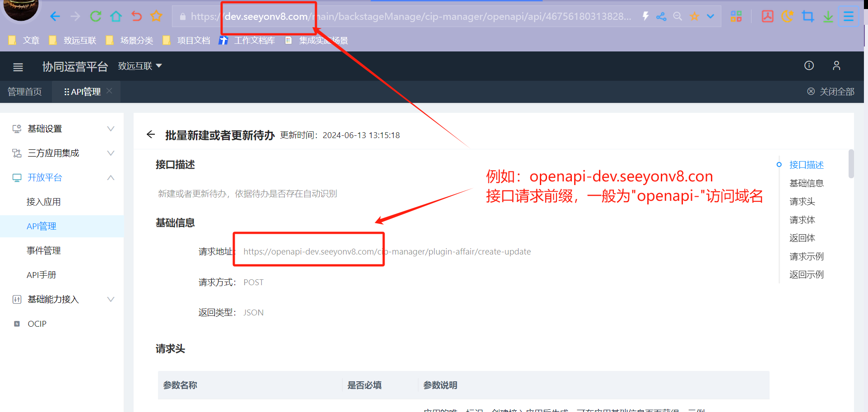This screenshot has height=412, width=868.
Task: Click the page vertical scrollbar thumb
Action: [x=851, y=164]
